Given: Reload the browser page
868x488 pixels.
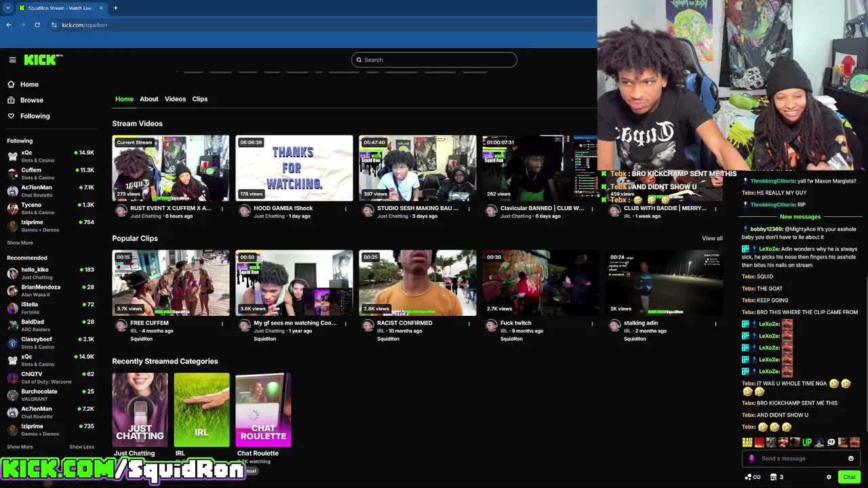Looking at the screenshot, I should [x=37, y=25].
